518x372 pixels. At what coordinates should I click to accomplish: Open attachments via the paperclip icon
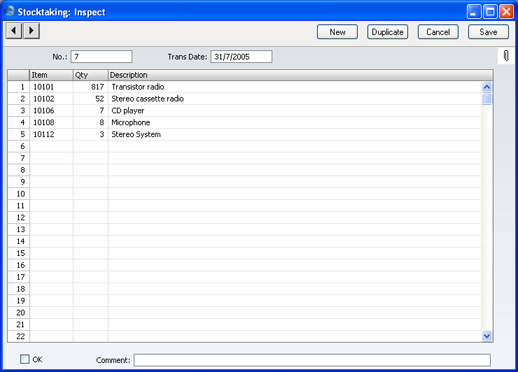coord(506,56)
